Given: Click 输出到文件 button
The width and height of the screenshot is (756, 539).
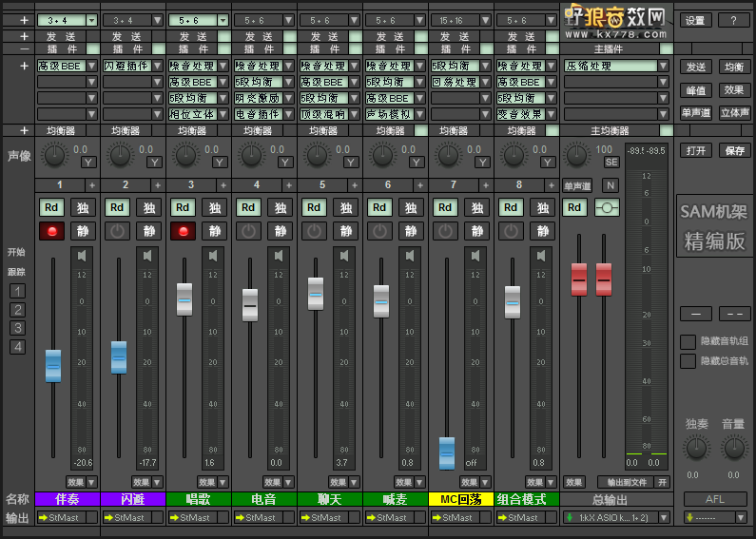Looking at the screenshot, I should point(626,482).
